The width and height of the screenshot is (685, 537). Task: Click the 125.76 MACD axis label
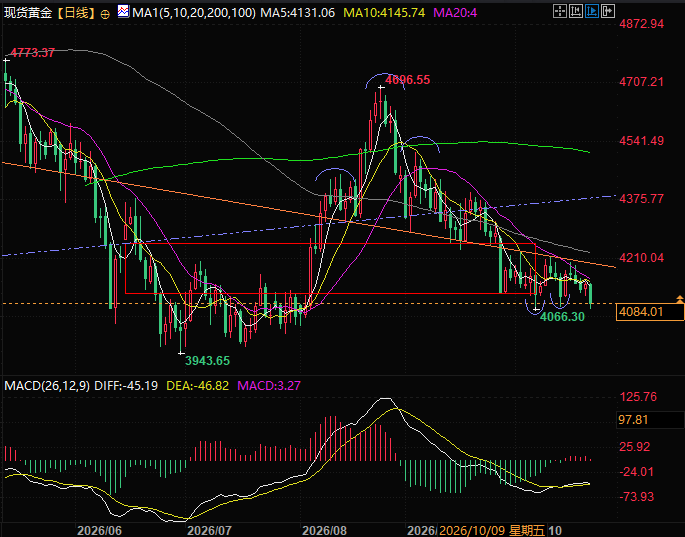pos(638,397)
